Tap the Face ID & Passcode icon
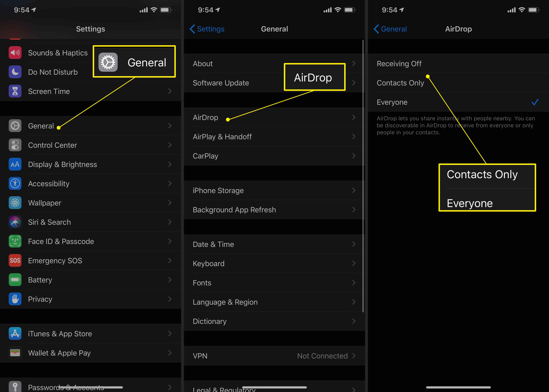 (15, 241)
